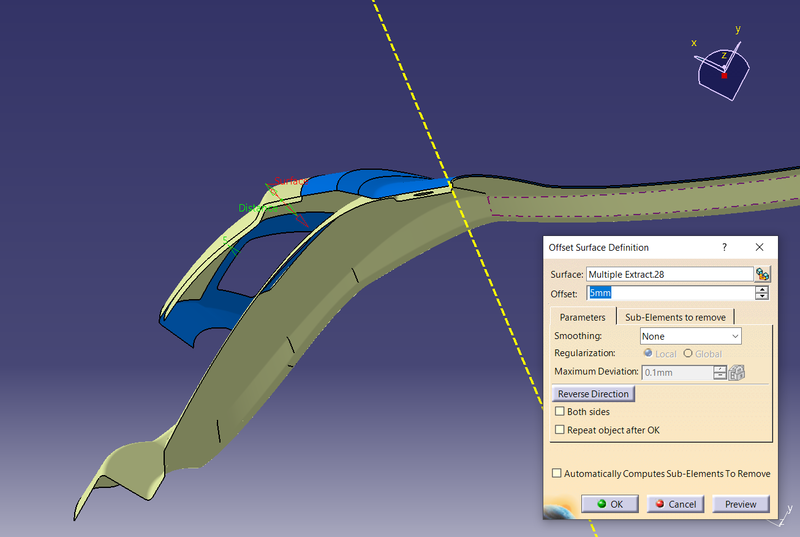Screen dimensions: 800x537
Task: Select the Global regularization radio button
Action: pyautogui.click(x=688, y=354)
